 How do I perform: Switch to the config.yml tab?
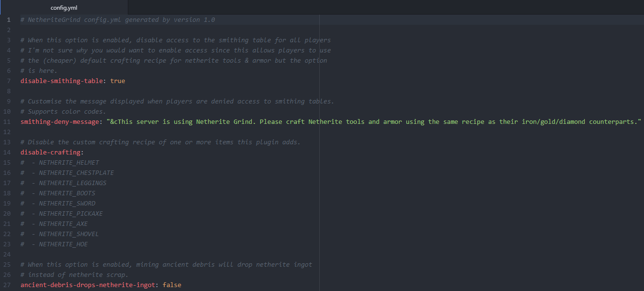tap(64, 7)
